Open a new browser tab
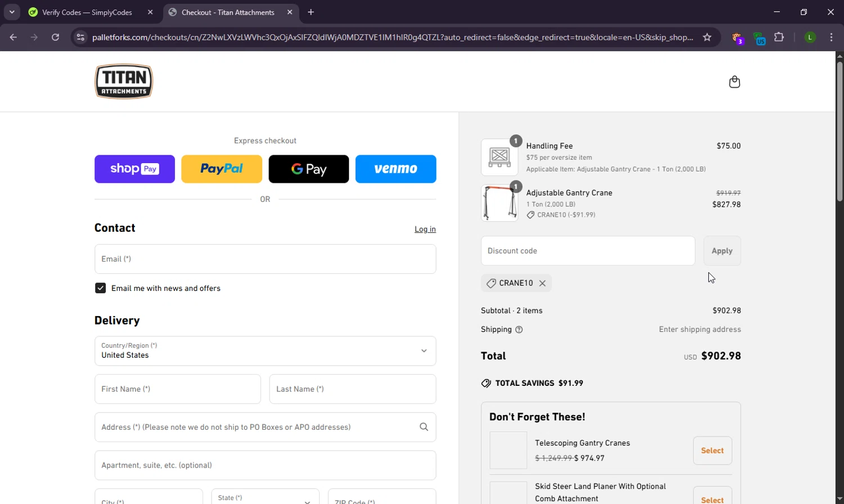 coord(311,12)
